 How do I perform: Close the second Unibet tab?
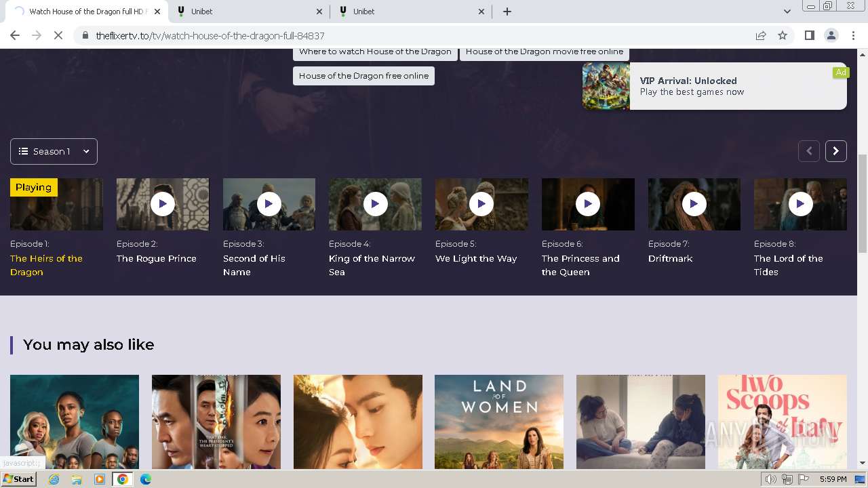point(481,12)
